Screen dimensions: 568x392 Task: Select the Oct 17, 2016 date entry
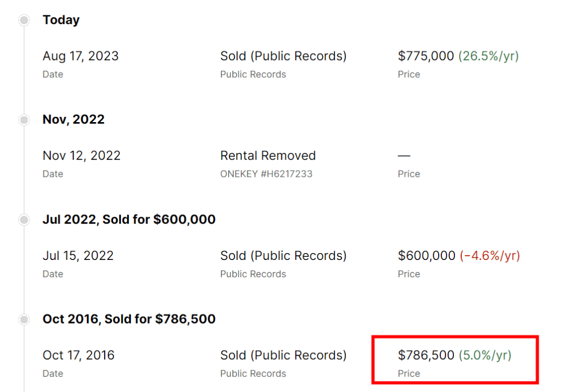pyautogui.click(x=78, y=355)
